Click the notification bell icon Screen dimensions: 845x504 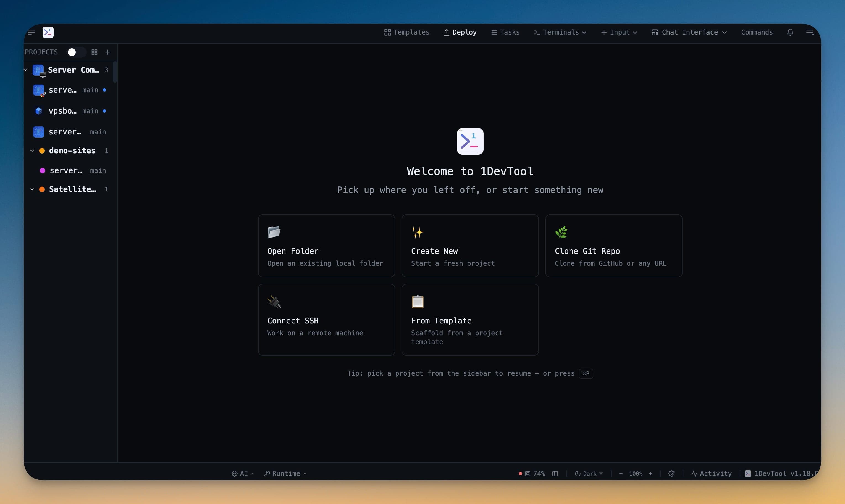click(790, 32)
